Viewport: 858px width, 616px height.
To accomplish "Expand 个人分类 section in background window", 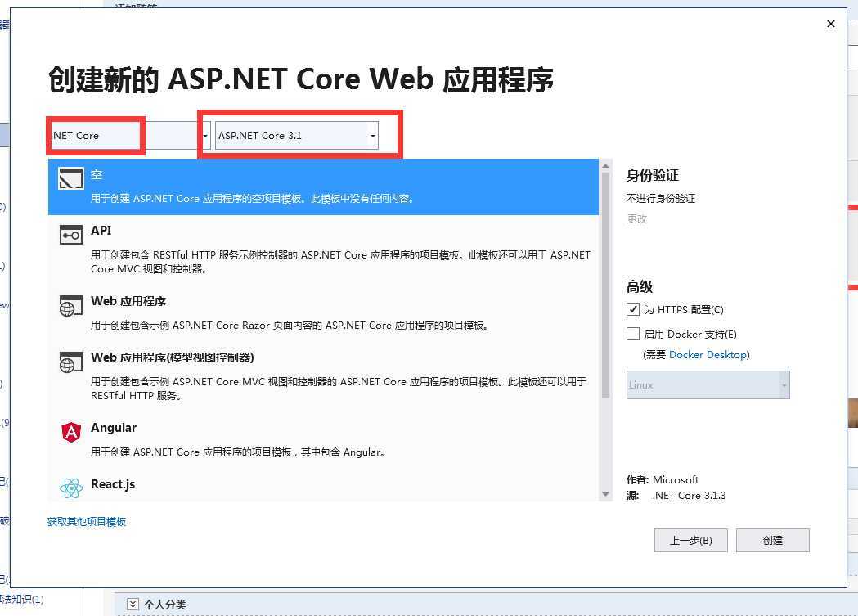I will [x=133, y=604].
